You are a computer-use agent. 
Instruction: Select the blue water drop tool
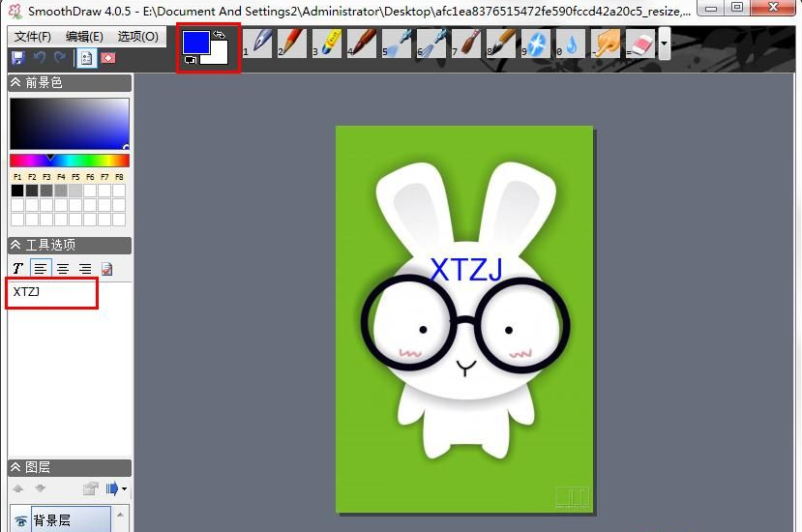point(573,44)
